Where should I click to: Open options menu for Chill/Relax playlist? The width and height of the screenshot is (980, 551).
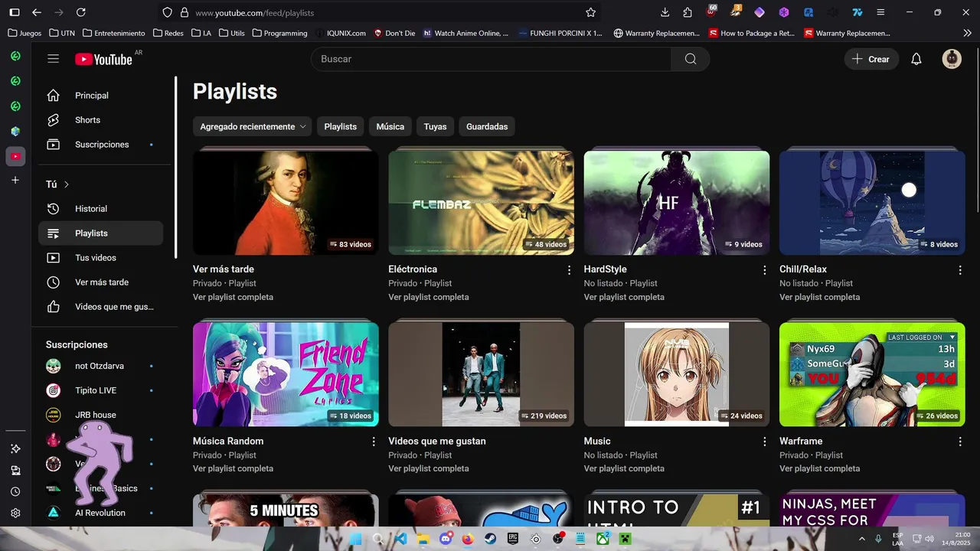pos(960,270)
